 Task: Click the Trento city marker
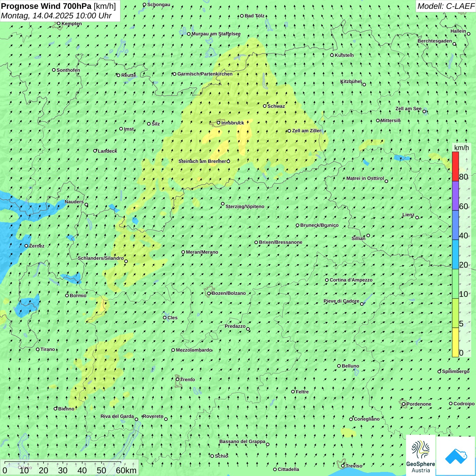click(177, 379)
